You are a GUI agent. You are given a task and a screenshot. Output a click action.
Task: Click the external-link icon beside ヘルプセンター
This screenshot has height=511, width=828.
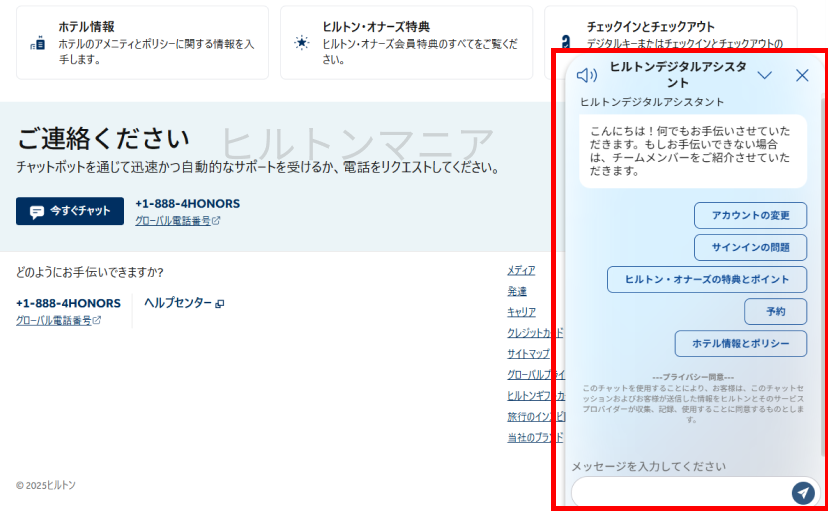click(220, 304)
